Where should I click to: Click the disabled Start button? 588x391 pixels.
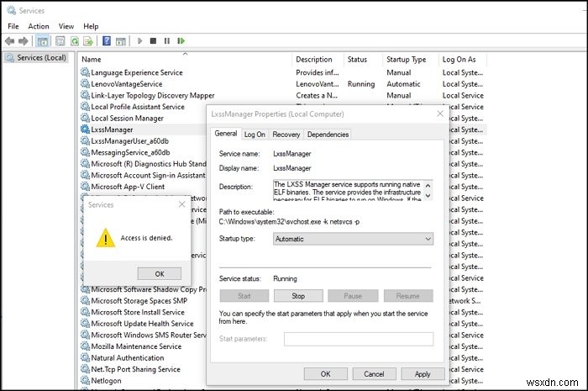244,296
